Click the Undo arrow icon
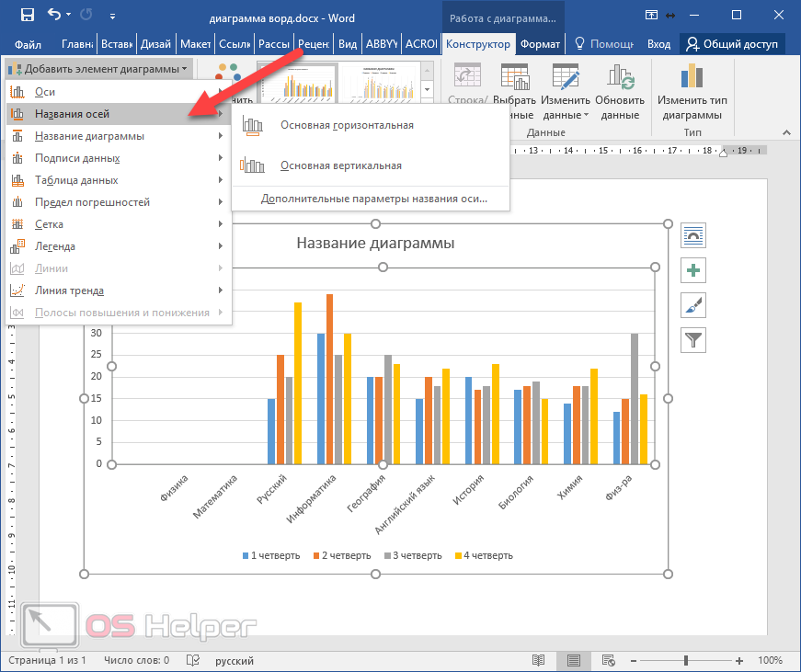The image size is (801, 672). (x=54, y=15)
